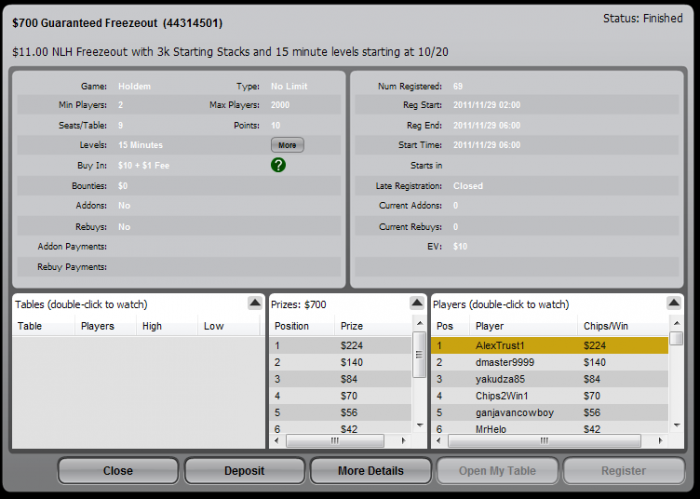Screen dimensions: 700x499
Task: Select player dmaster9999 row
Action: click(x=550, y=362)
